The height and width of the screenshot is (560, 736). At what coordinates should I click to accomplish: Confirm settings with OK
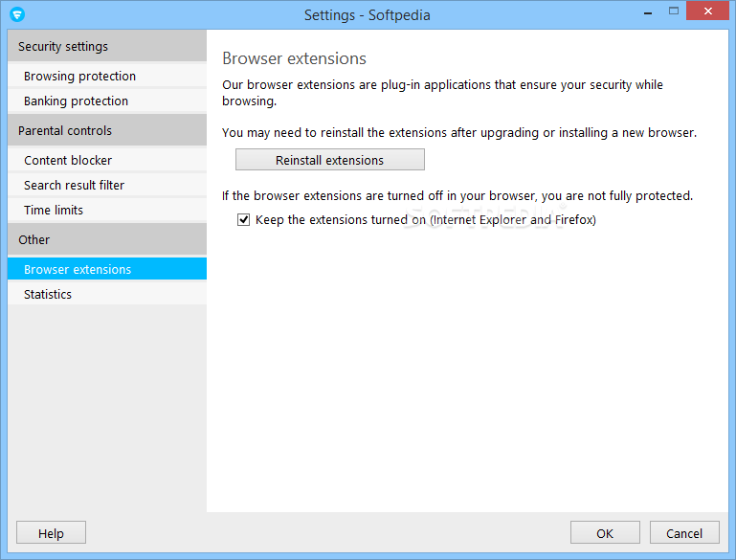point(605,532)
